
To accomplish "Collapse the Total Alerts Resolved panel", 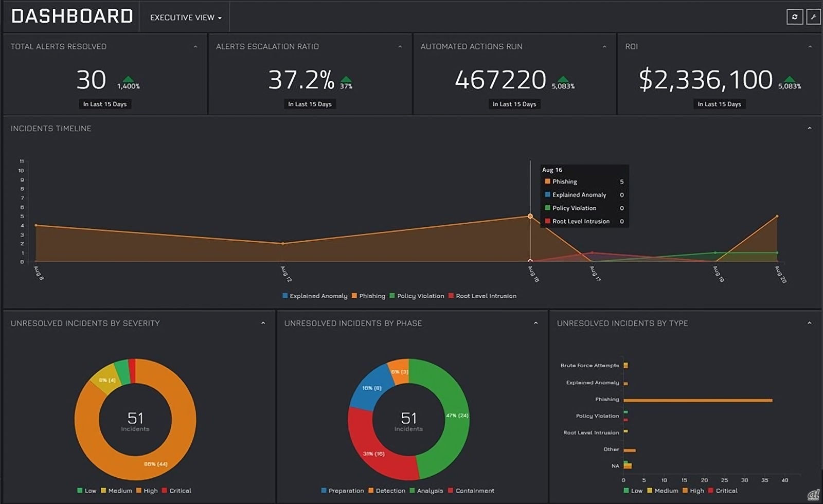I will (x=195, y=47).
